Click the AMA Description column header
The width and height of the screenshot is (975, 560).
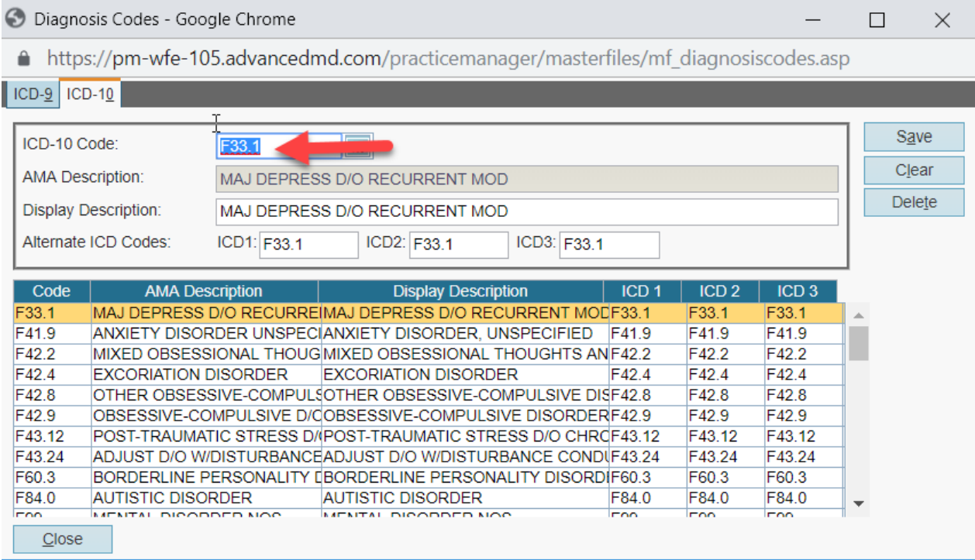(204, 292)
